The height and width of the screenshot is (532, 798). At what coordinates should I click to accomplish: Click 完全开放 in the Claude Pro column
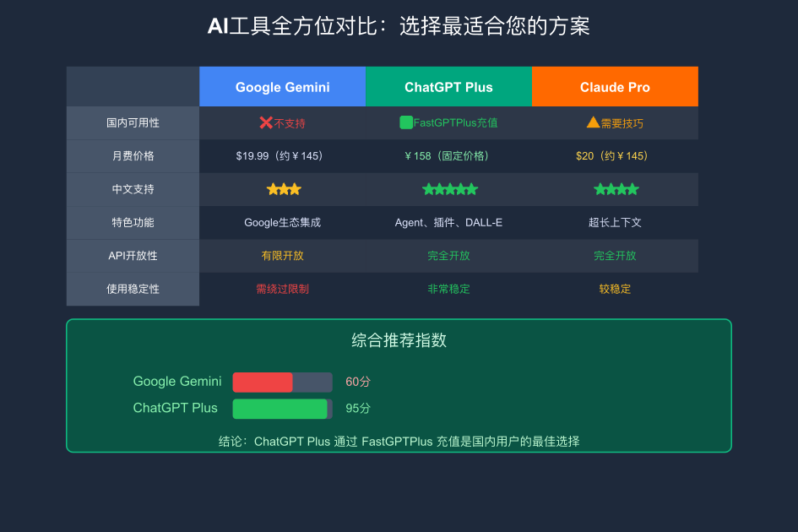pos(615,256)
